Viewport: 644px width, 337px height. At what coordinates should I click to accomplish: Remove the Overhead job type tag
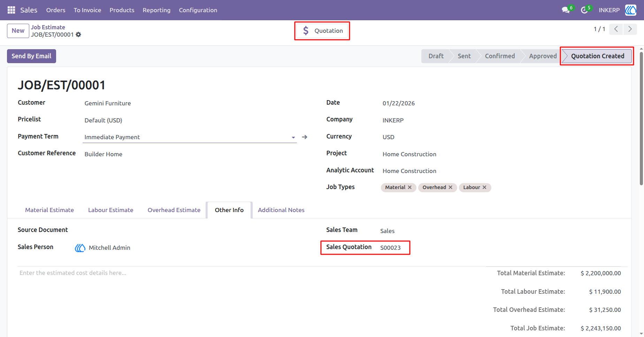[x=451, y=187]
